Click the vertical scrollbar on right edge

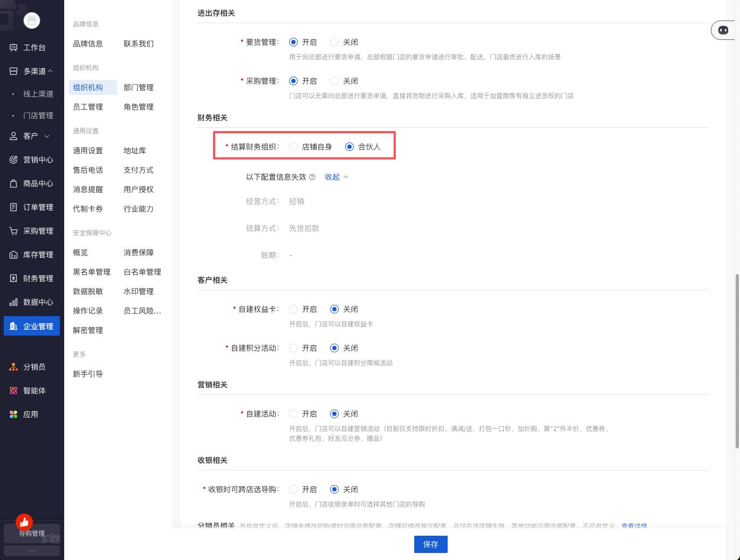737,361
